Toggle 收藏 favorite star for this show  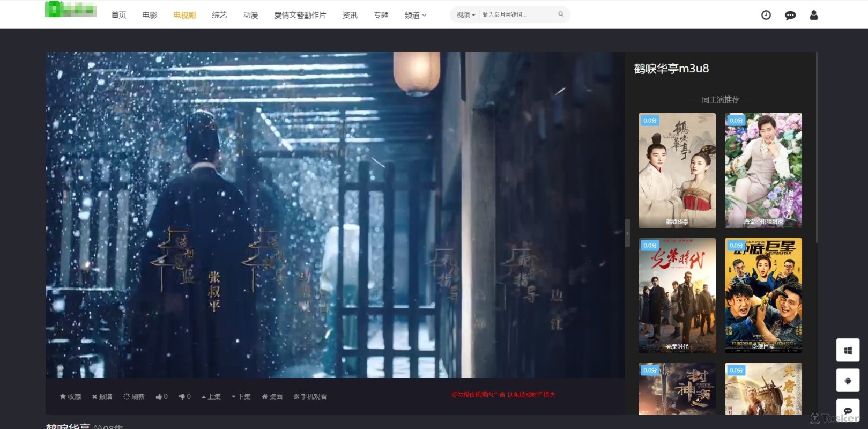70,396
